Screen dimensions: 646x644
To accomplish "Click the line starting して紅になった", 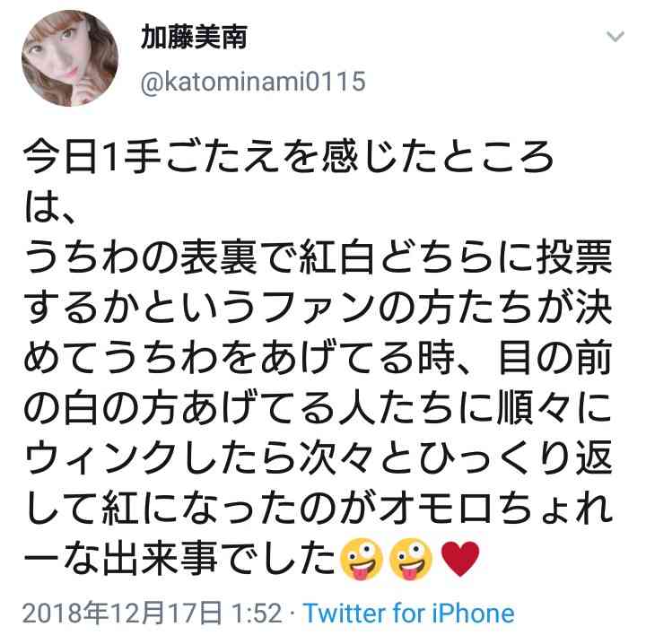I will [x=318, y=509].
